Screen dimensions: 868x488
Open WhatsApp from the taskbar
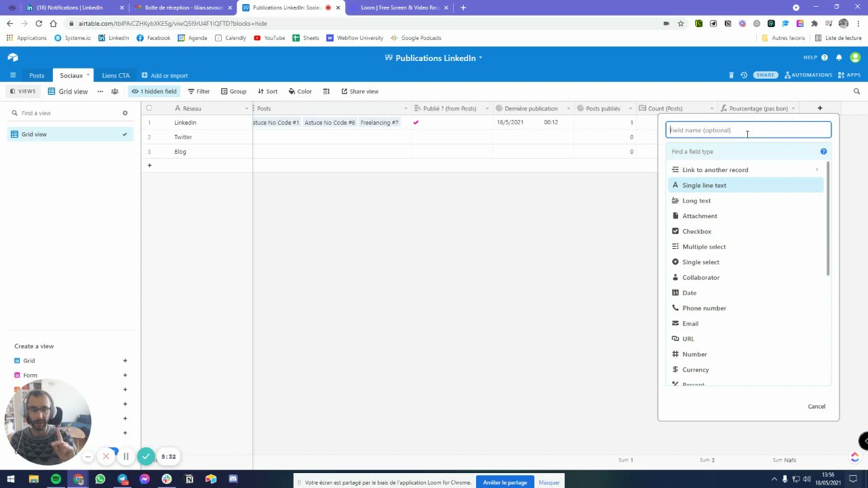point(100,479)
